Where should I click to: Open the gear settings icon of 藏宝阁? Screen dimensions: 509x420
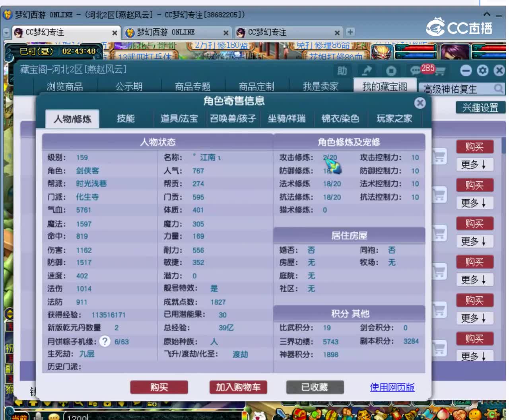click(483, 71)
